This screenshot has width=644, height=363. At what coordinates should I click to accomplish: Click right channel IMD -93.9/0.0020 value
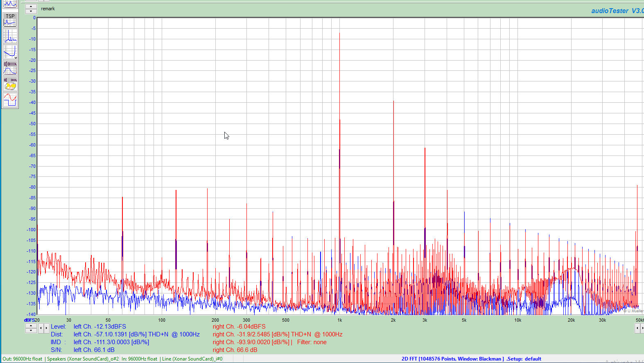251,342
